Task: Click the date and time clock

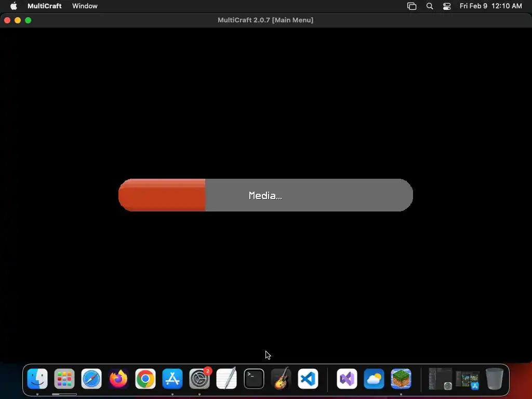Action: click(x=490, y=6)
